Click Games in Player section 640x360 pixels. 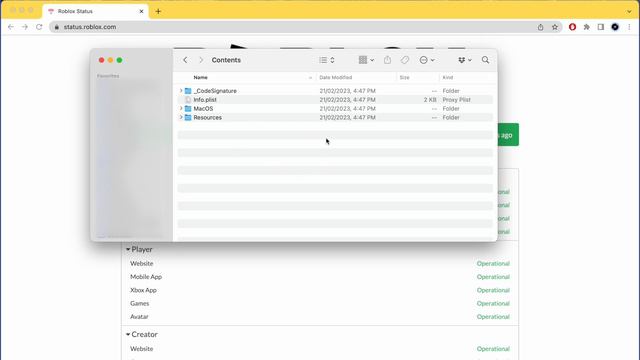[x=140, y=303]
